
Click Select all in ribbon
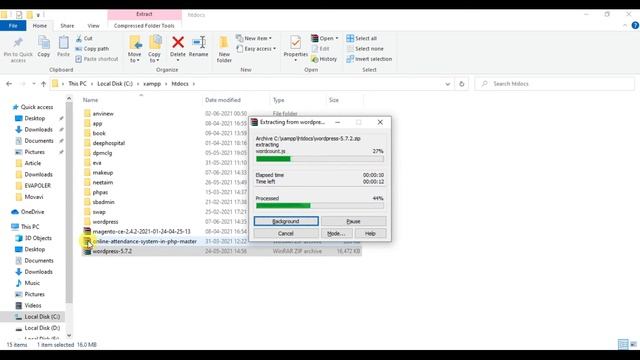362,38
